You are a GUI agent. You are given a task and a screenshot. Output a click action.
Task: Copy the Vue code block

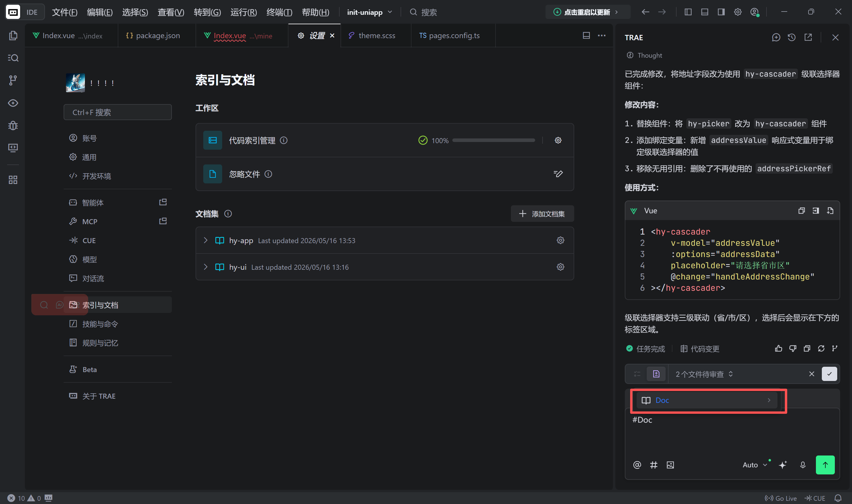coord(801,211)
